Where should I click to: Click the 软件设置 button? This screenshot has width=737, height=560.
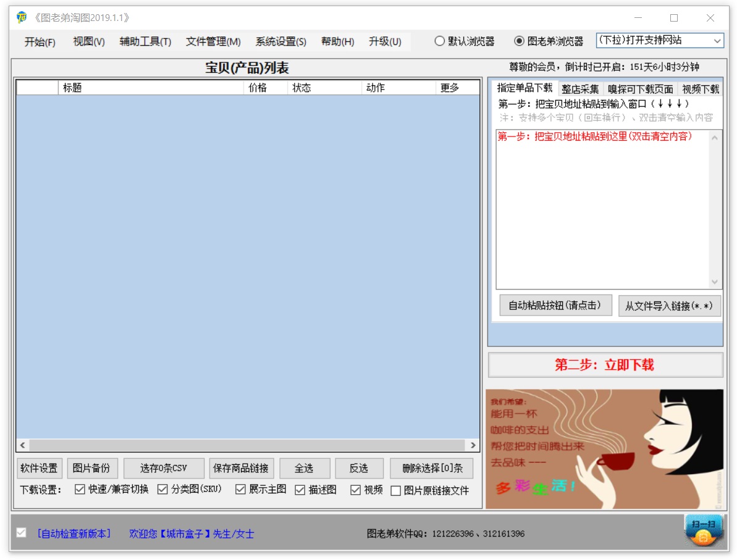(39, 468)
